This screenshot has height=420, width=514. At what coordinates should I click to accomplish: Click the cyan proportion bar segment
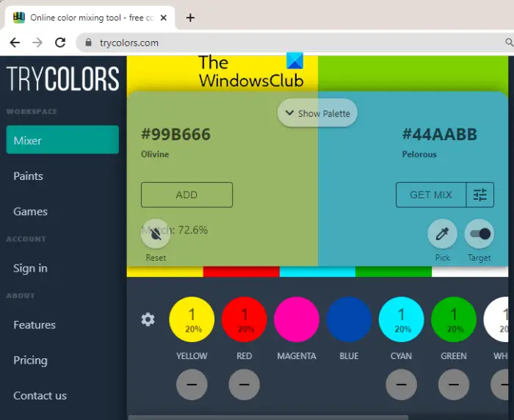click(x=317, y=272)
